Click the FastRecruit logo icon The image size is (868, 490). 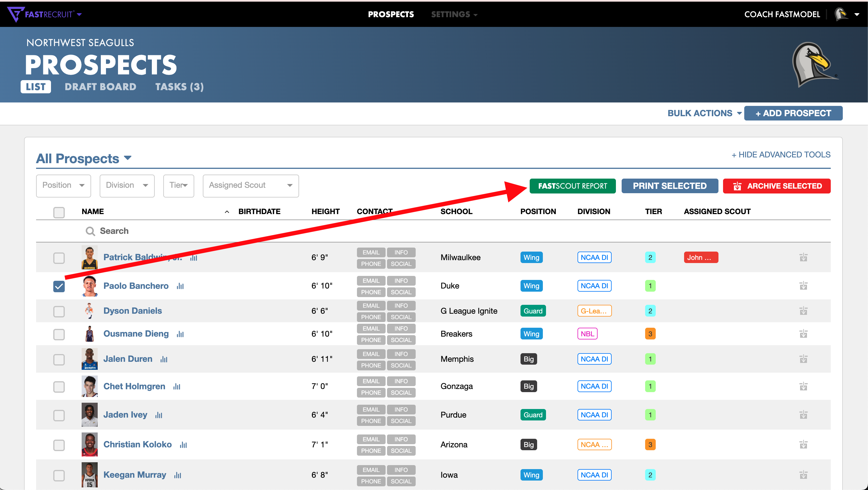(x=15, y=14)
